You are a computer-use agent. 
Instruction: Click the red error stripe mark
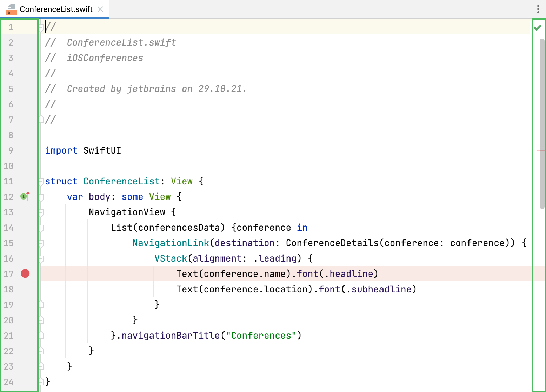541,151
